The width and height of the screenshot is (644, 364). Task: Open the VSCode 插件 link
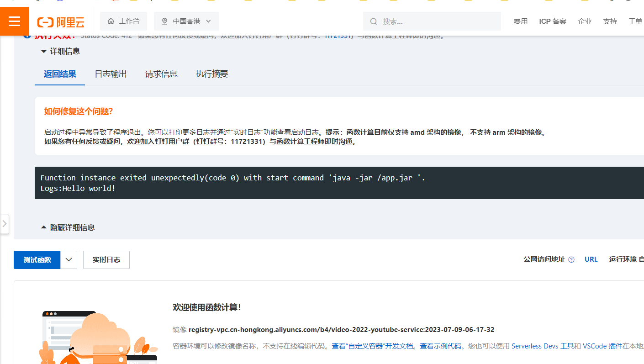click(x=602, y=346)
